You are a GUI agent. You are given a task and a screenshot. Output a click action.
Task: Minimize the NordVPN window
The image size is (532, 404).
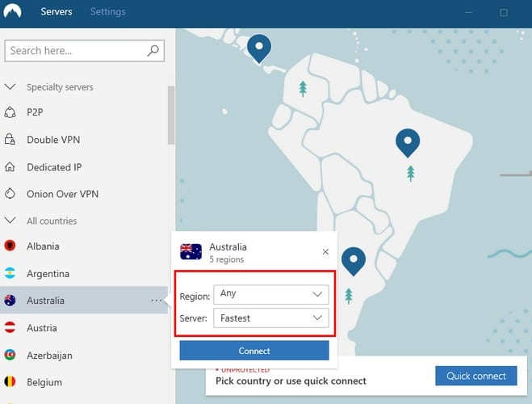point(468,13)
